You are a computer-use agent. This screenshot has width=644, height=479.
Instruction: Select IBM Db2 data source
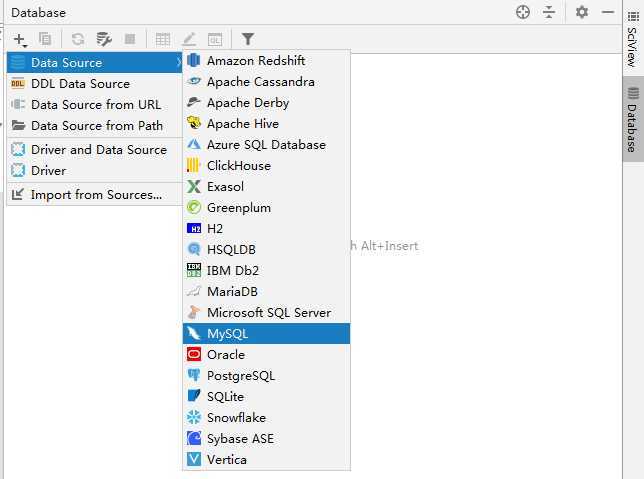(x=267, y=270)
